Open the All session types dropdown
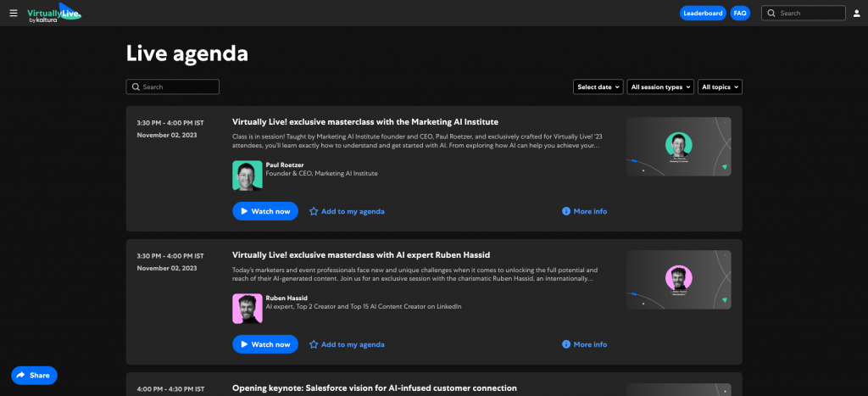This screenshot has height=396, width=868. (660, 86)
